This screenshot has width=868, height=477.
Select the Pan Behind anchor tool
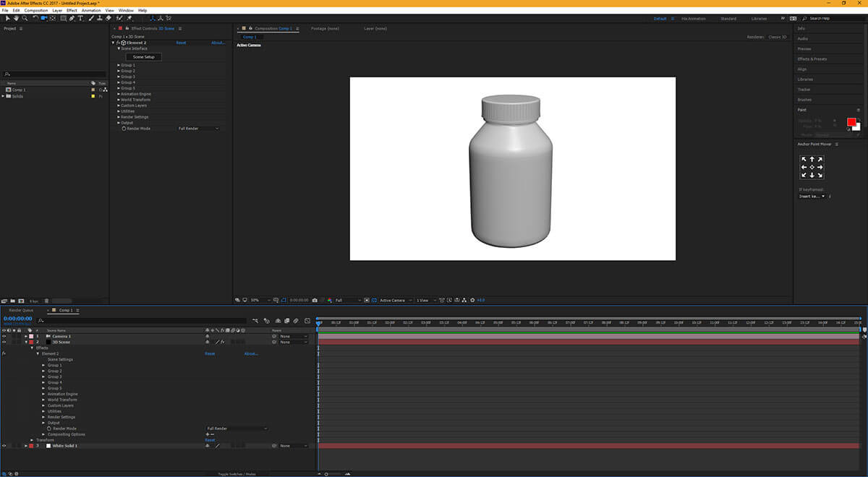(52, 18)
